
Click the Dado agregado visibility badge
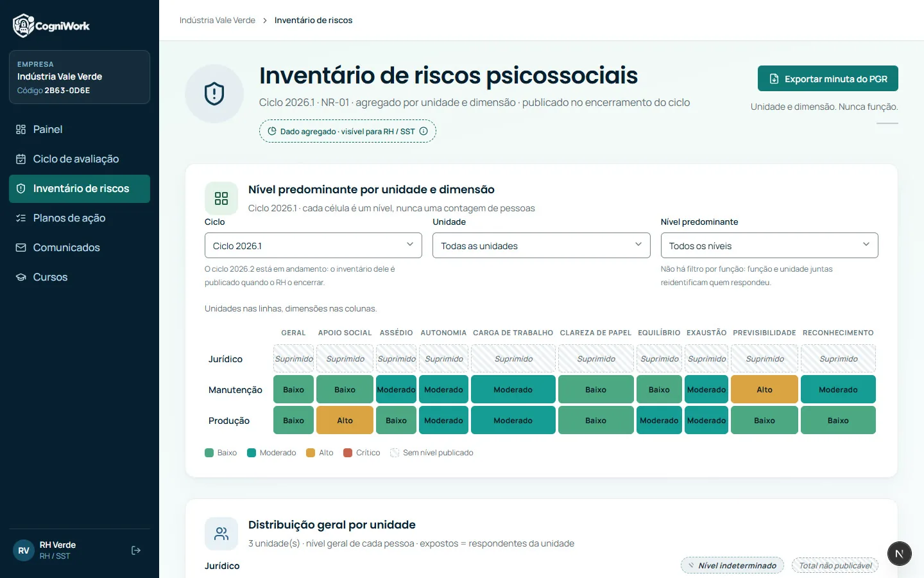(348, 131)
